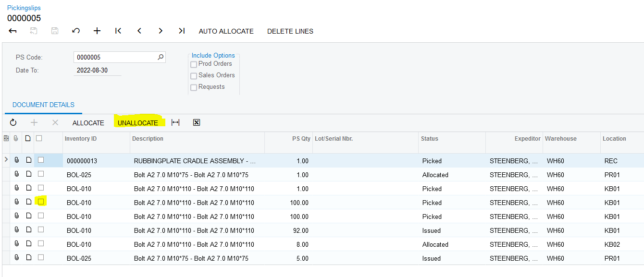644x277 pixels.
Task: Export grid to Excel icon
Action: (196, 123)
